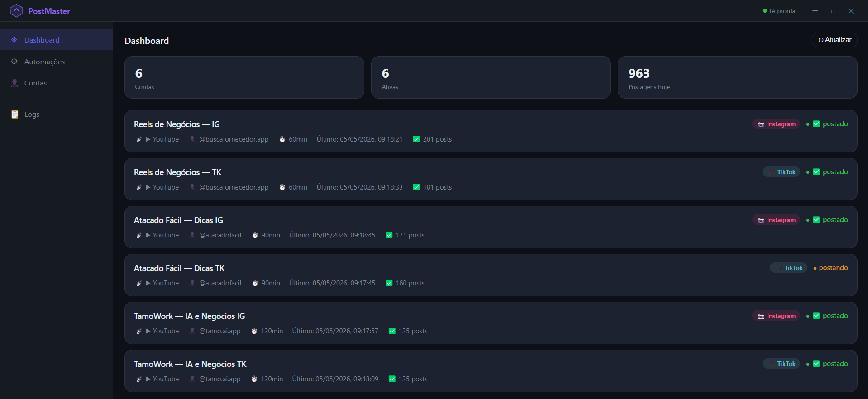Open the Contas sidebar section

coord(56,83)
